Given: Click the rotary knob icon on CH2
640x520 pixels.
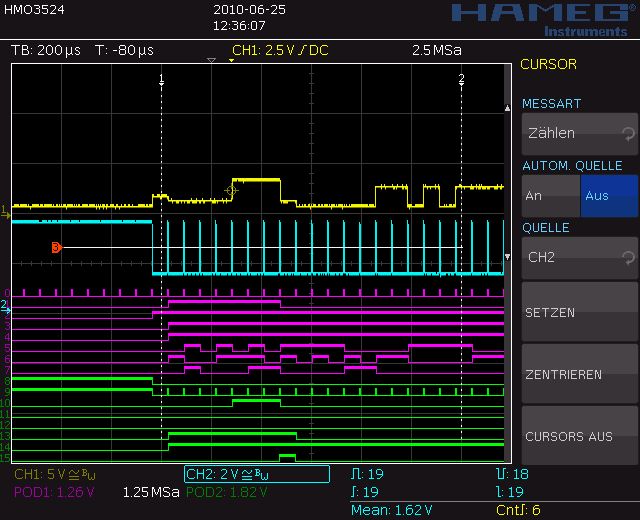Looking at the screenshot, I should point(628,257).
